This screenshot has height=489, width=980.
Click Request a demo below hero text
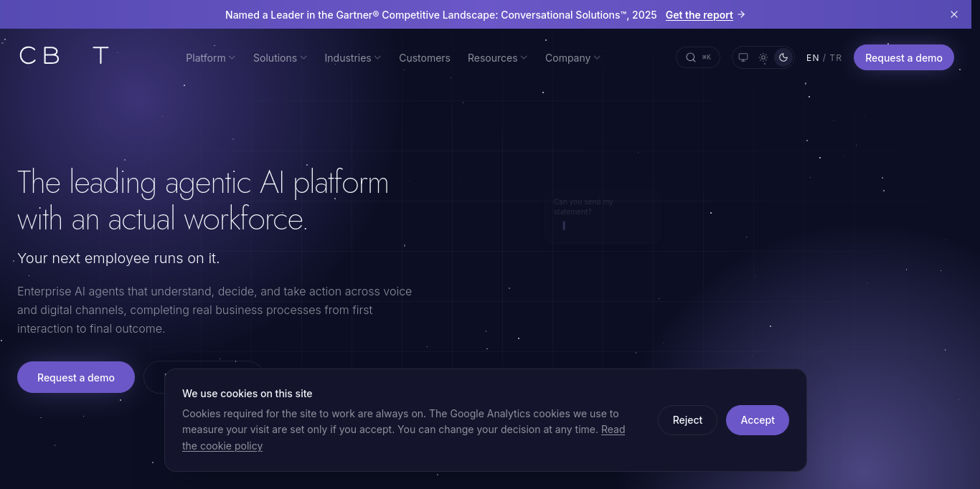(x=76, y=377)
